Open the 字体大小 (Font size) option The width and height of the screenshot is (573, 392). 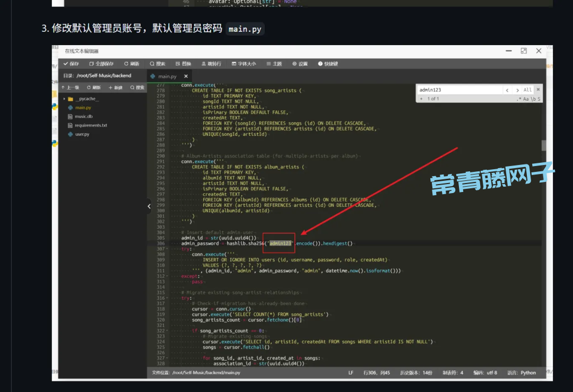pyautogui.click(x=243, y=64)
